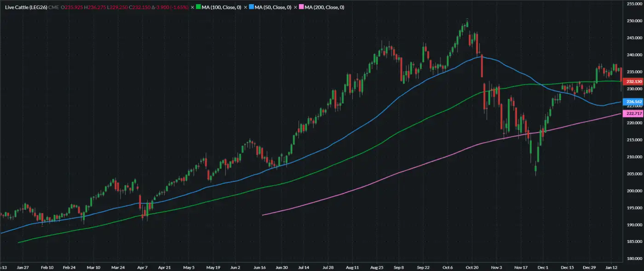Image resolution: width=644 pixels, height=271 pixels.
Task: Click the Dec 1 date on time axis
Action: pyautogui.click(x=543, y=267)
